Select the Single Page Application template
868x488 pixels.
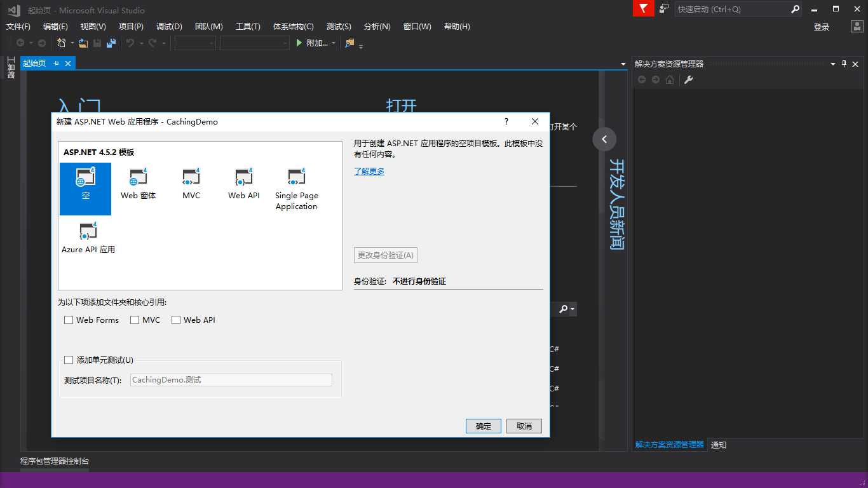pos(297,189)
